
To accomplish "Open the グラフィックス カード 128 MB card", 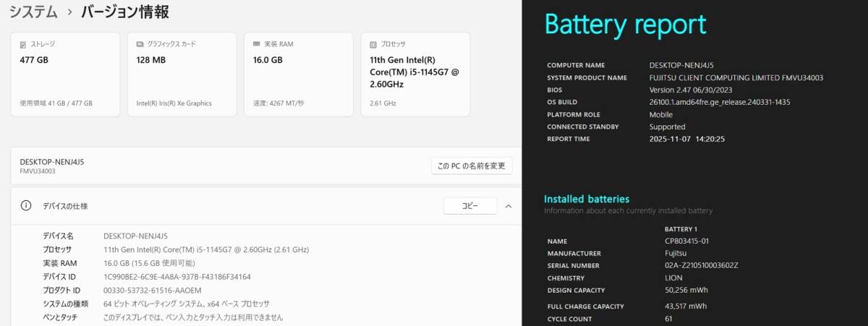I will click(182, 74).
